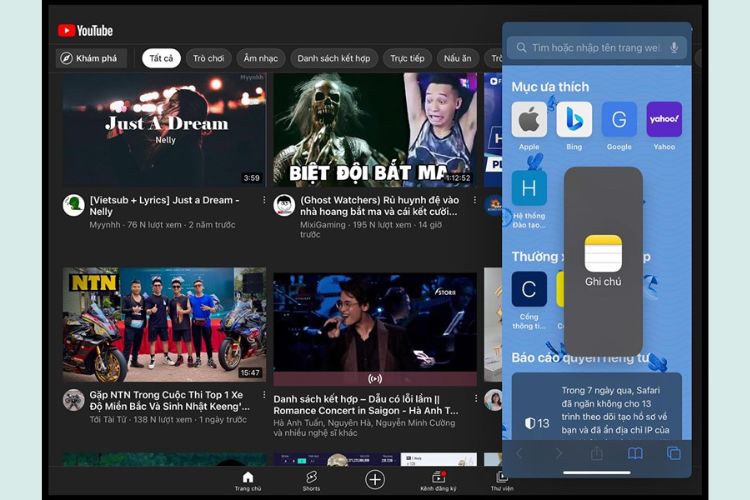Open video title Just a Dream - Nelly
This screenshot has height=500, width=750.
point(165,206)
